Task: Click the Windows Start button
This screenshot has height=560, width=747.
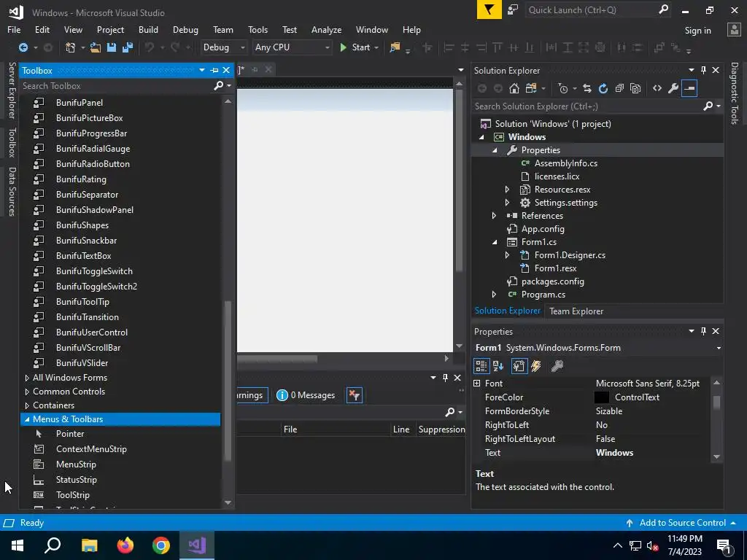Action: [18, 545]
